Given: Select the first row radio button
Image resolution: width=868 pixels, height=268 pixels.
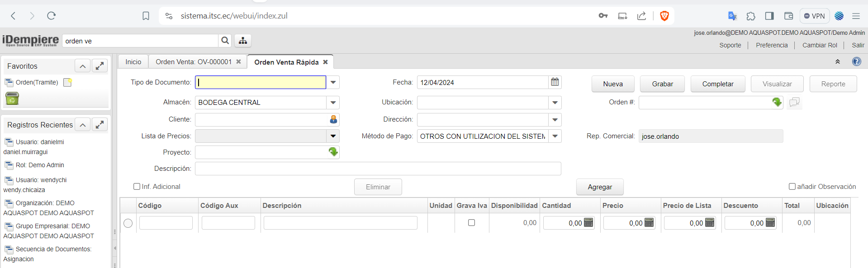Looking at the screenshot, I should pyautogui.click(x=128, y=223).
